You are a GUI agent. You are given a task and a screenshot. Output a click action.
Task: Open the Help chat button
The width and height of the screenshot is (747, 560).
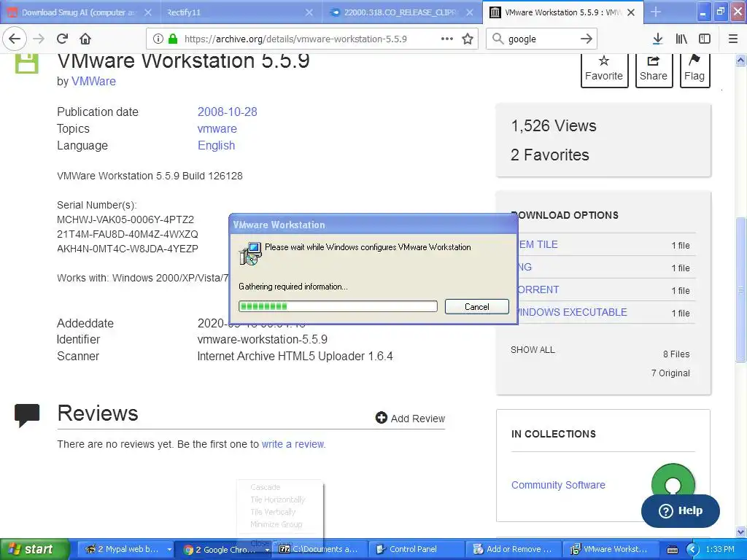pos(681,510)
